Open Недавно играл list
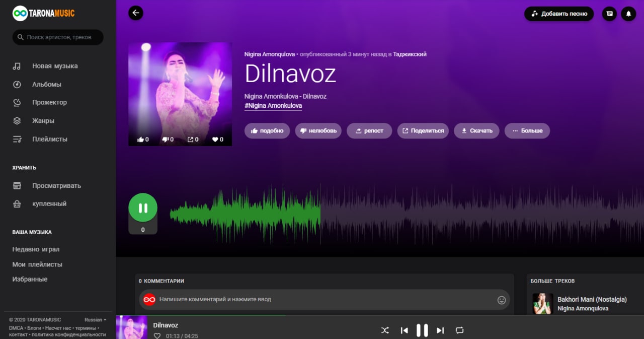 coord(36,249)
